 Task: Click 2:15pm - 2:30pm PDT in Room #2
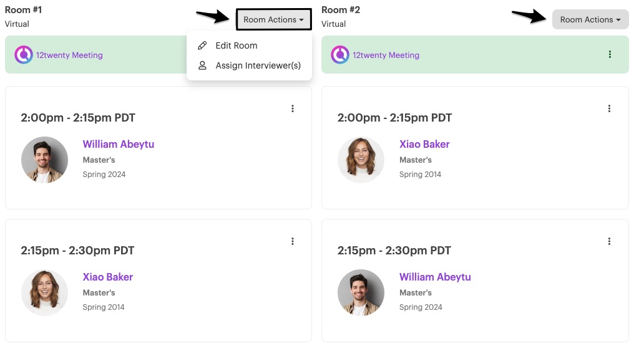click(394, 251)
